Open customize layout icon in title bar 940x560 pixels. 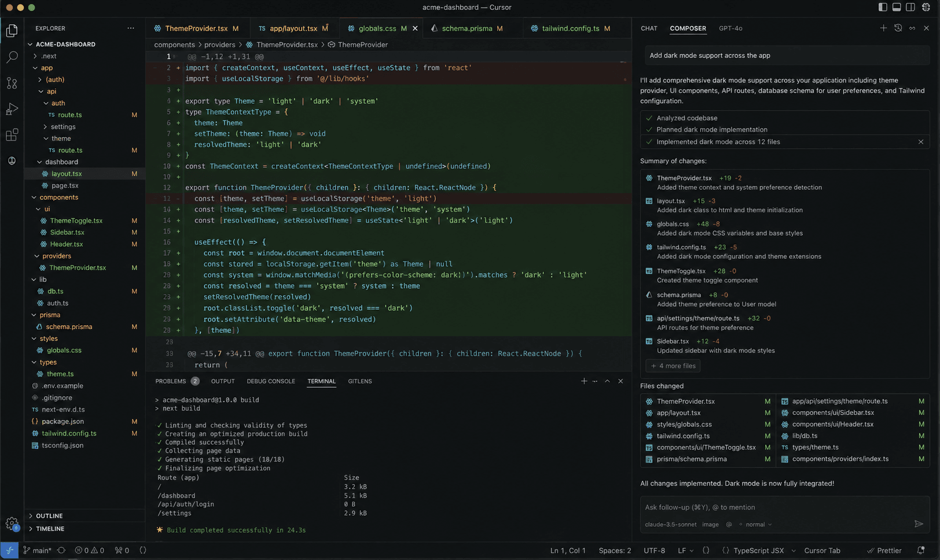pos(926,7)
